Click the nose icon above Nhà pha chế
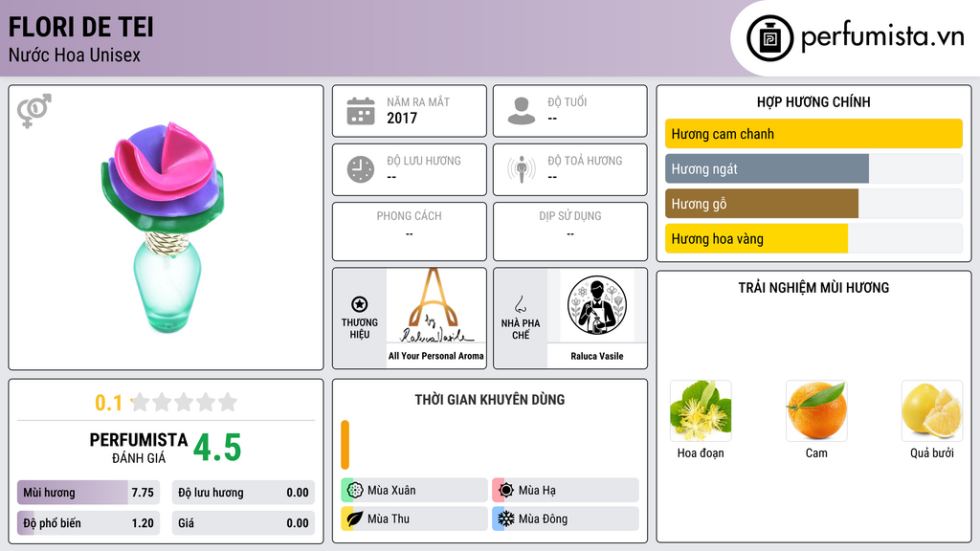The height and width of the screenshot is (551, 980). [520, 304]
